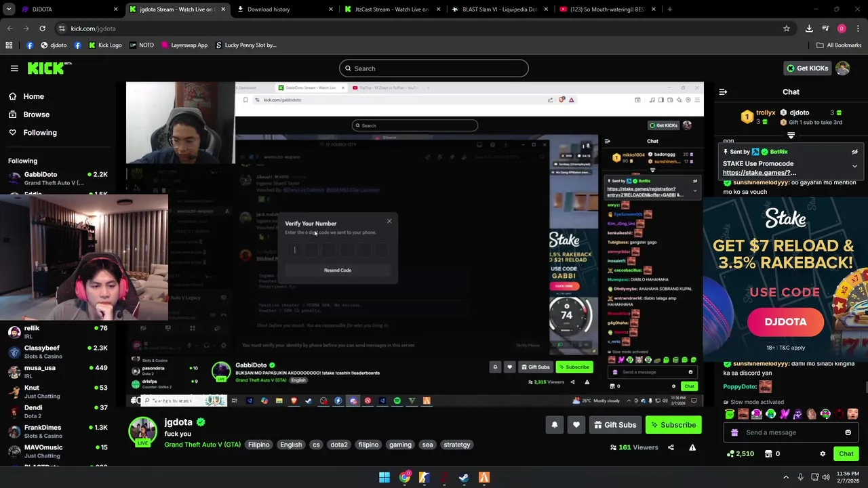868x488 pixels.
Task: Open the Windows Start menu
Action: 384,478
